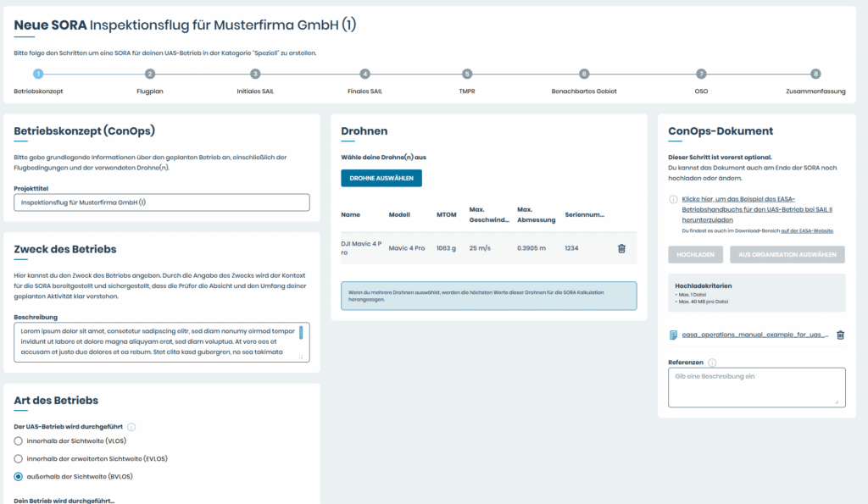This screenshot has width=868, height=504.
Task: Click the DROHNE AUSWÄHLEN button
Action: [x=381, y=178]
